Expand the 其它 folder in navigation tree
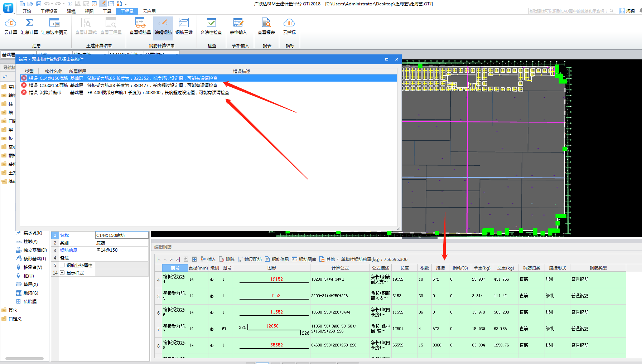 point(4,310)
